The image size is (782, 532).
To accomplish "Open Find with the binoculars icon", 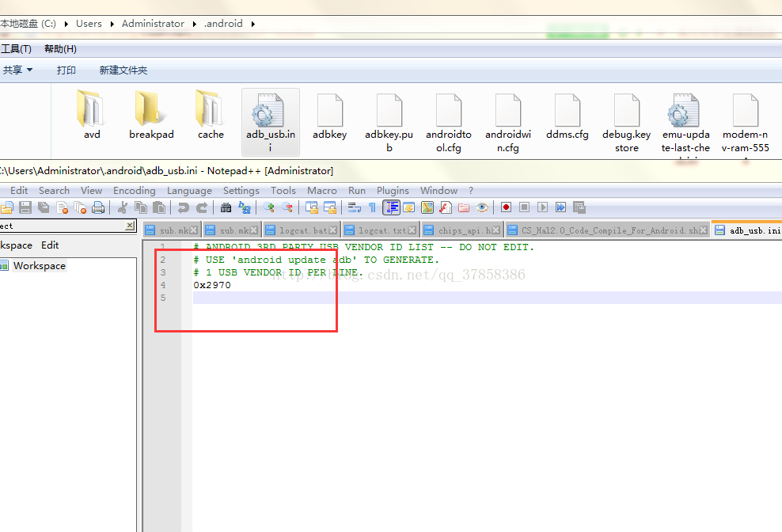I will tap(226, 207).
